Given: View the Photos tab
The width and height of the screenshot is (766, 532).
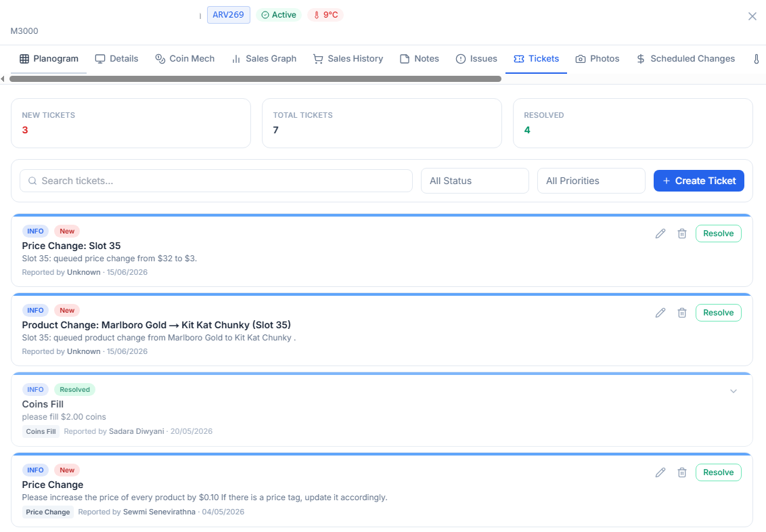Looking at the screenshot, I should tap(597, 59).
